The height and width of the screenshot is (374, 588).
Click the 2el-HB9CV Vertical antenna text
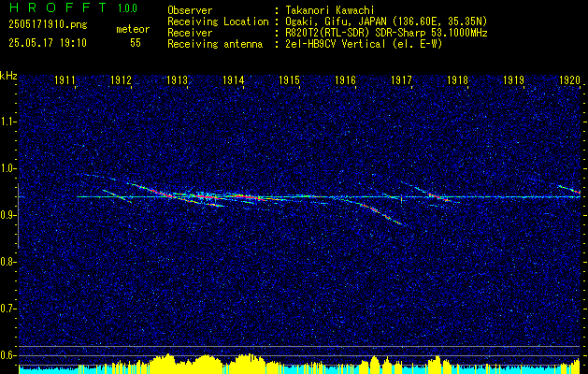[364, 44]
